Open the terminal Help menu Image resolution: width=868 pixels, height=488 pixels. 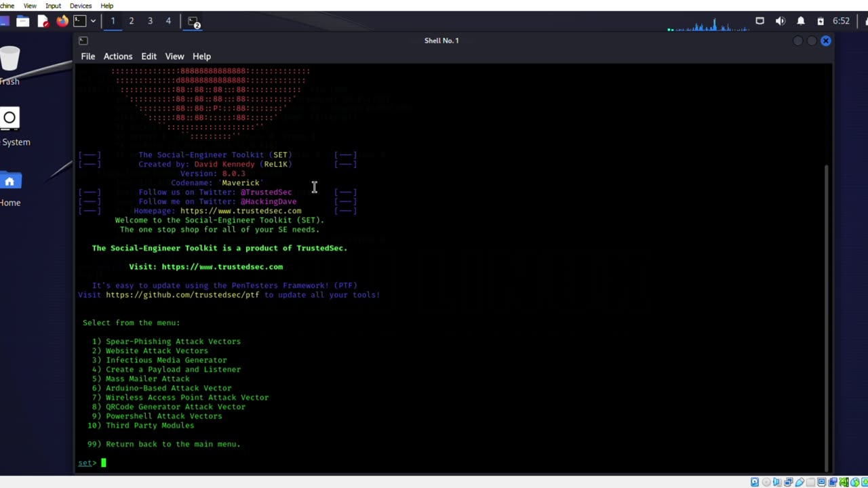click(201, 56)
